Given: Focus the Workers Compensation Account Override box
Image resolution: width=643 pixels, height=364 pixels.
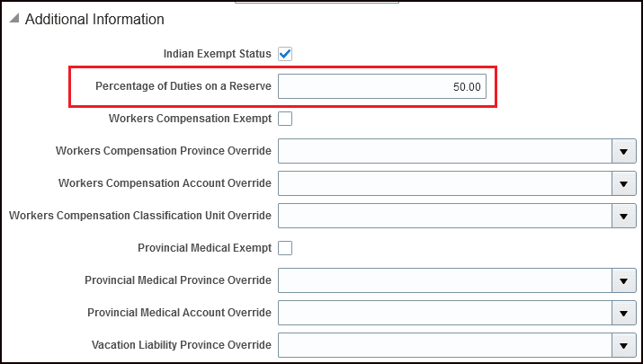Looking at the screenshot, I should [x=444, y=183].
